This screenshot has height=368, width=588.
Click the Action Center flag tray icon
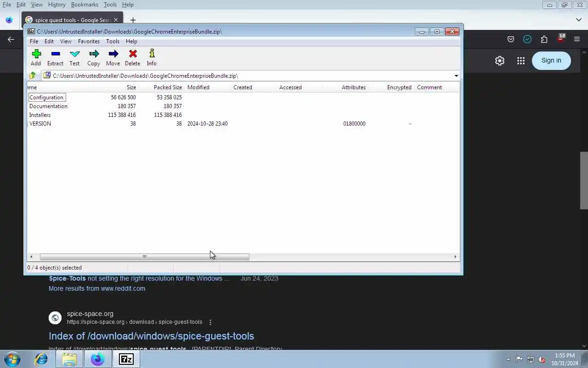point(519,359)
